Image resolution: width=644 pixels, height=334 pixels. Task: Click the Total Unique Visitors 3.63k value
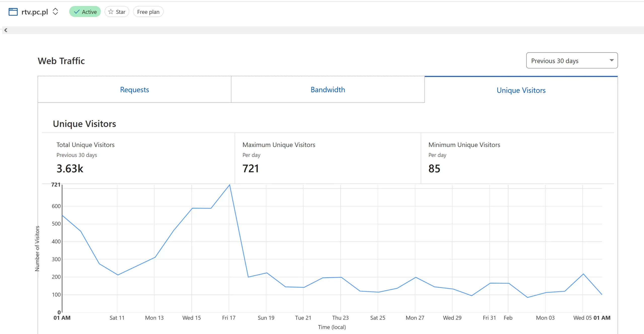(x=70, y=169)
